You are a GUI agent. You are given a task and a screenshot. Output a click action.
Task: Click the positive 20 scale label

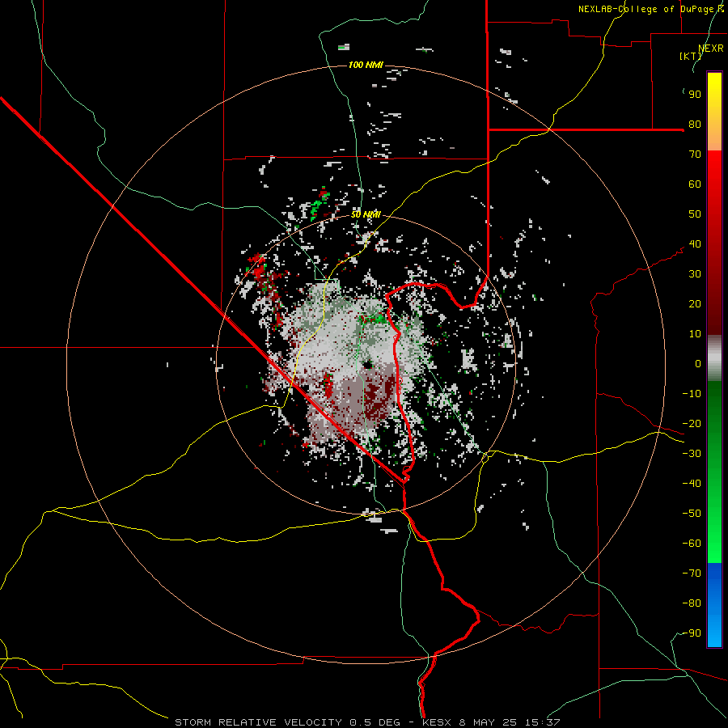(x=695, y=303)
